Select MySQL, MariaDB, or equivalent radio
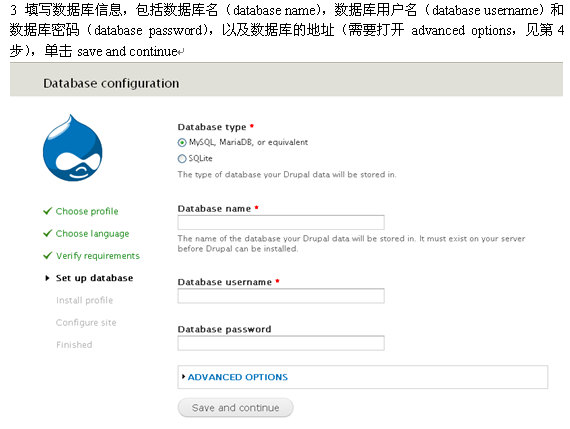Image resolution: width=570 pixels, height=429 pixels. (x=182, y=143)
